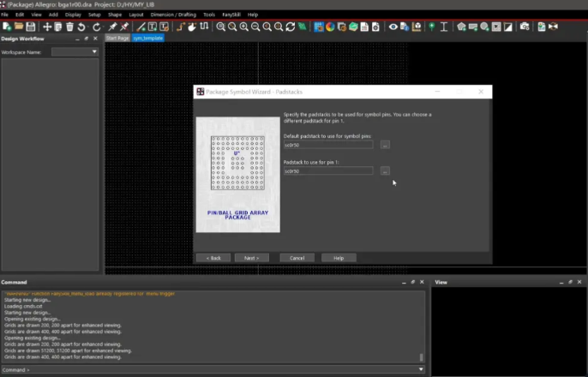The image size is (588, 377).
Task: Toggle the eye visibility toolbar icon
Action: tap(393, 27)
